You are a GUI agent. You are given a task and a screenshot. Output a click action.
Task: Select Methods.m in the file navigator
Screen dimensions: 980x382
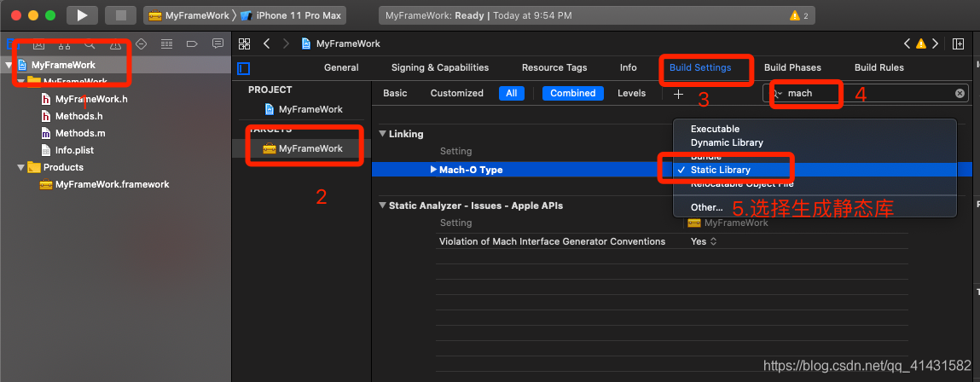tap(79, 133)
